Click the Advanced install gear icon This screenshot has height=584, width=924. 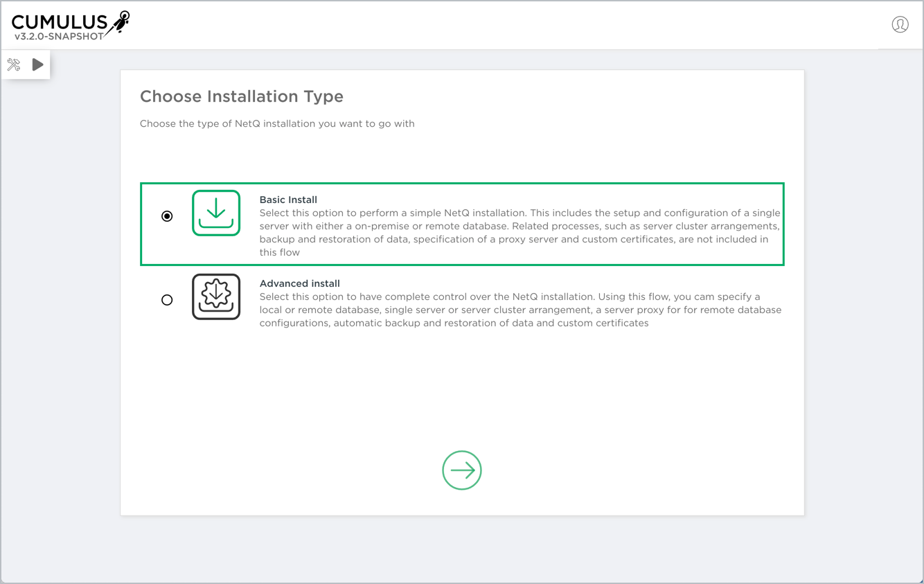(x=216, y=297)
